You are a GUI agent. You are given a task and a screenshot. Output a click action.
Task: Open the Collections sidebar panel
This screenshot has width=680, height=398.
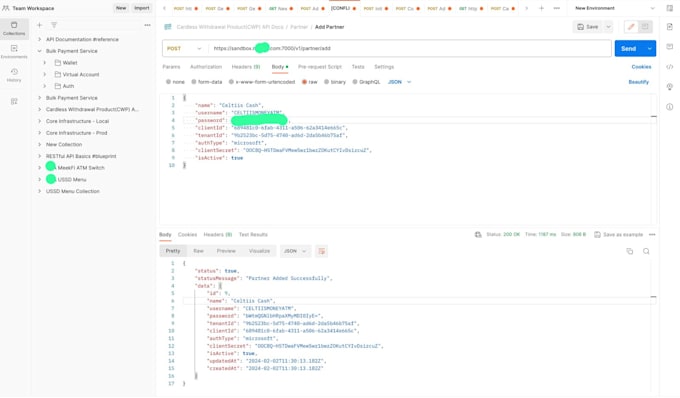[14, 28]
